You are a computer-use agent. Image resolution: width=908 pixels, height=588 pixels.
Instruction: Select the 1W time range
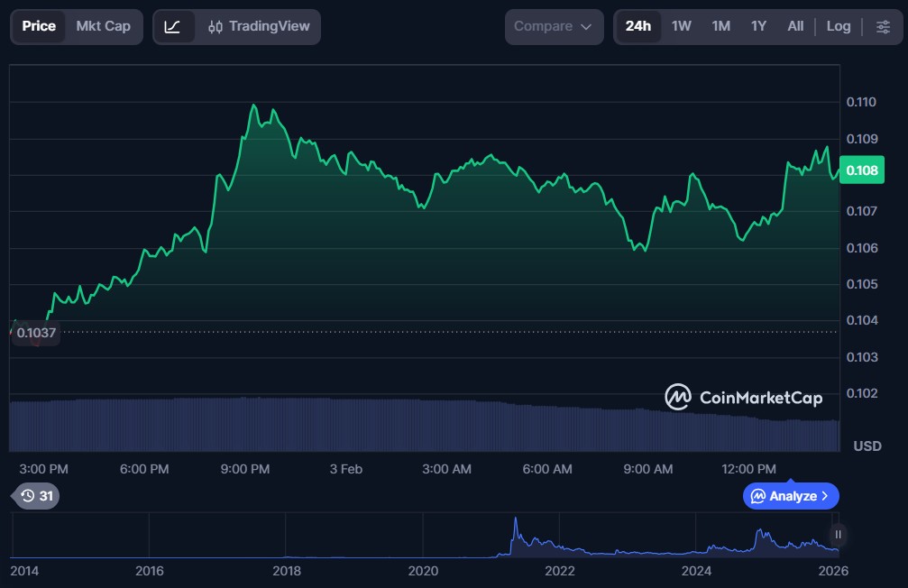[682, 27]
